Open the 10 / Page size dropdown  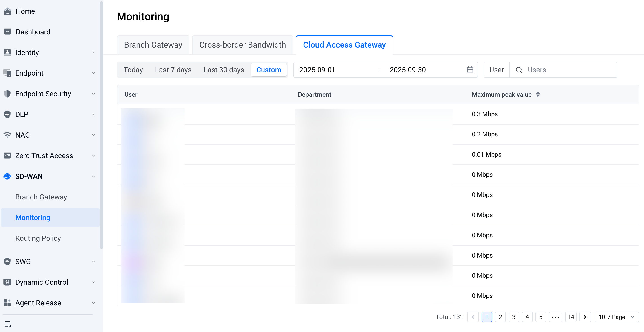[x=616, y=317]
